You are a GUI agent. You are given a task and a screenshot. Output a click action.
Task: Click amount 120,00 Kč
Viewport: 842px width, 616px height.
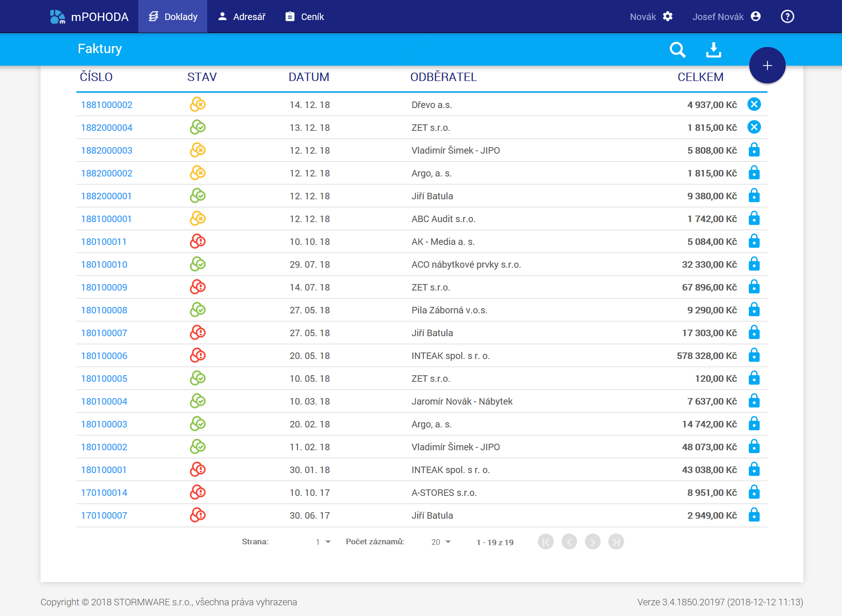point(716,379)
